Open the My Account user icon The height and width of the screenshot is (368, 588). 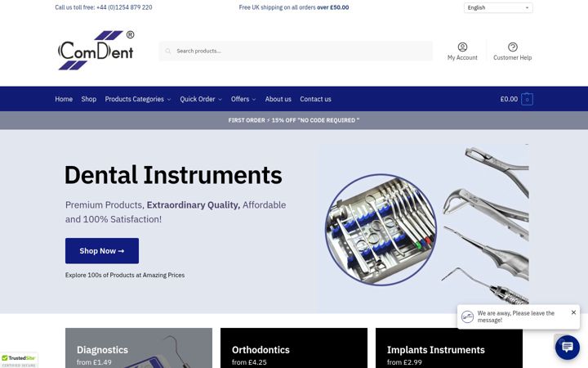(462, 47)
